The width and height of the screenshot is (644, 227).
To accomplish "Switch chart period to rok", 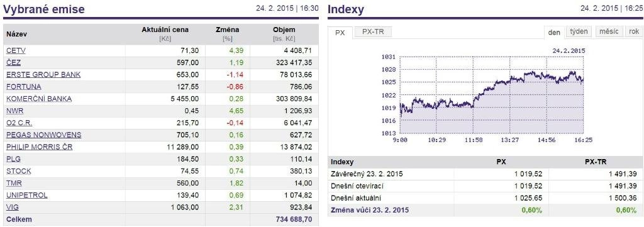I will (x=634, y=31).
